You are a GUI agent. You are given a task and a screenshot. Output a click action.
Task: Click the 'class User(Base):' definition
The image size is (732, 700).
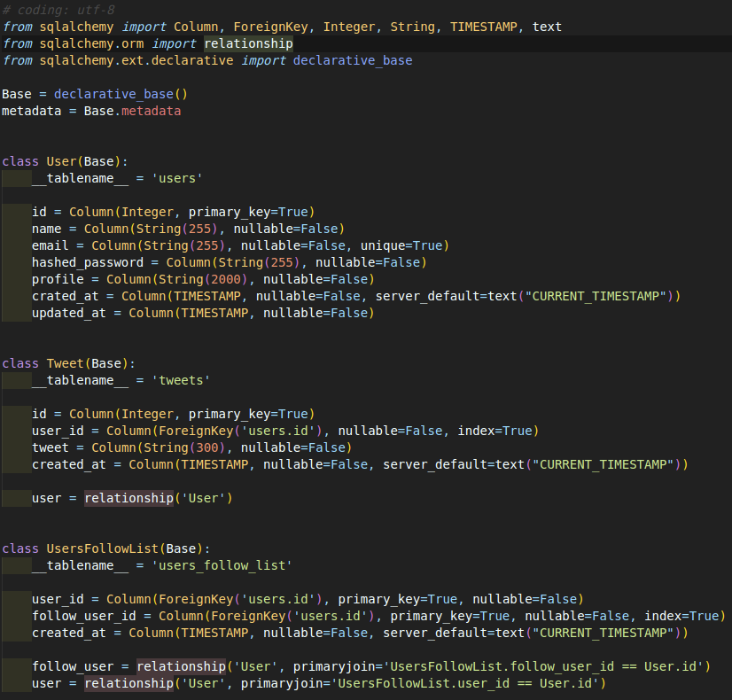point(65,161)
